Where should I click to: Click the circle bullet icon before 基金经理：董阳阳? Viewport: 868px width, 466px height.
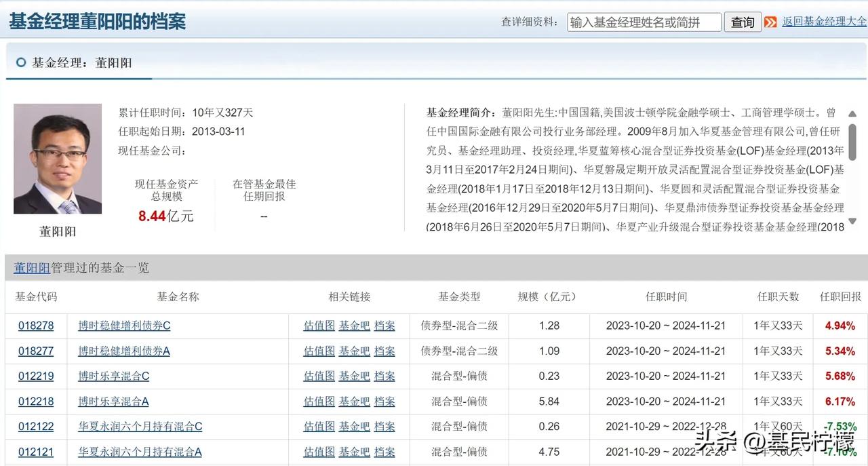click(20, 62)
